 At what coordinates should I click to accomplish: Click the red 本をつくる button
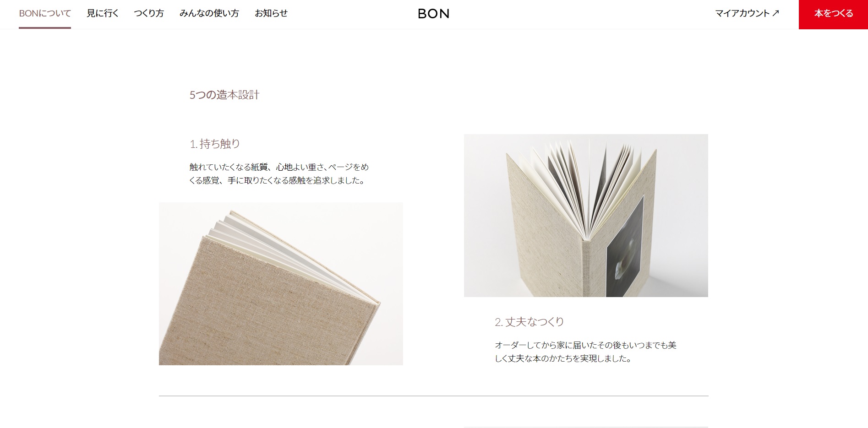(833, 15)
